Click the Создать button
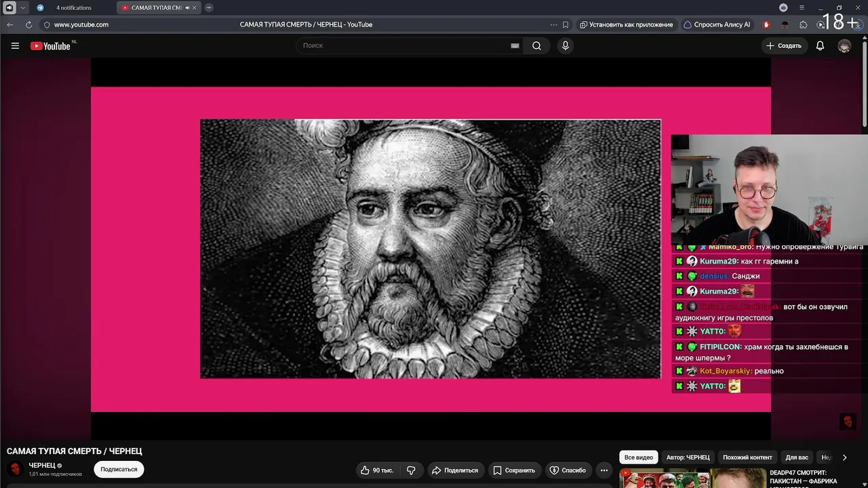The height and width of the screenshot is (488, 868). tap(784, 45)
